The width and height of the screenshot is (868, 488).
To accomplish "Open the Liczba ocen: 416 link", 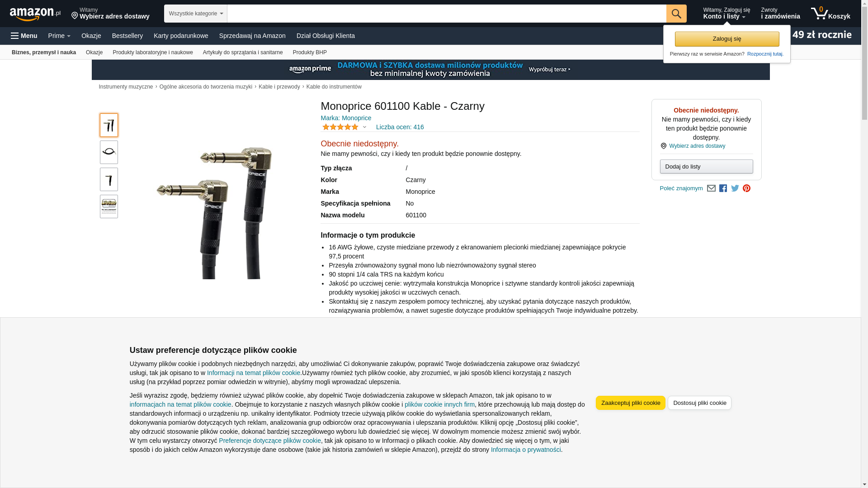I will click(400, 127).
